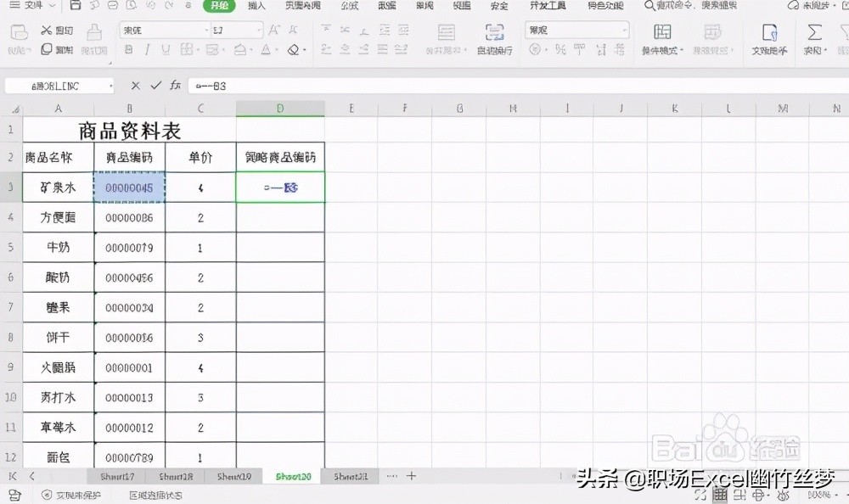849x504 pixels.
Task: Decrease decimal places
Action: (x=620, y=50)
